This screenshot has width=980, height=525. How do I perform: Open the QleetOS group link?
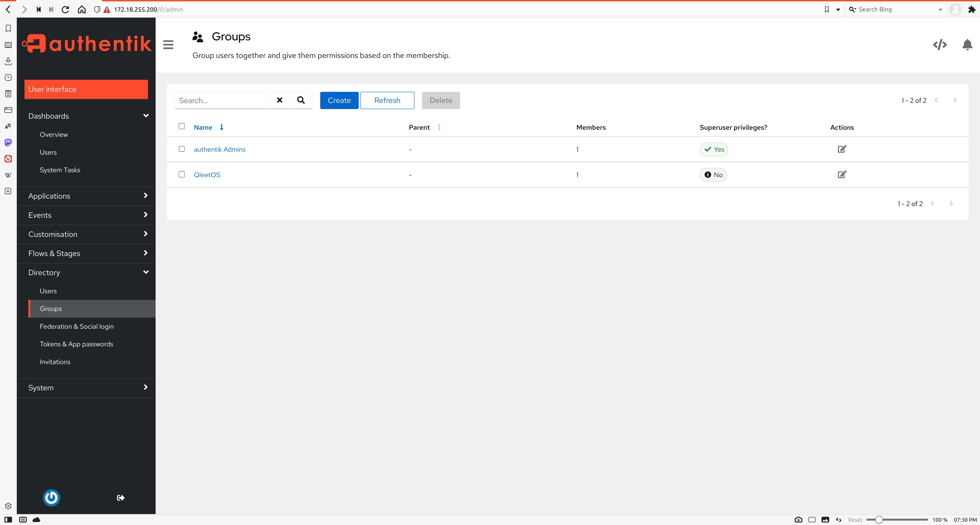207,175
